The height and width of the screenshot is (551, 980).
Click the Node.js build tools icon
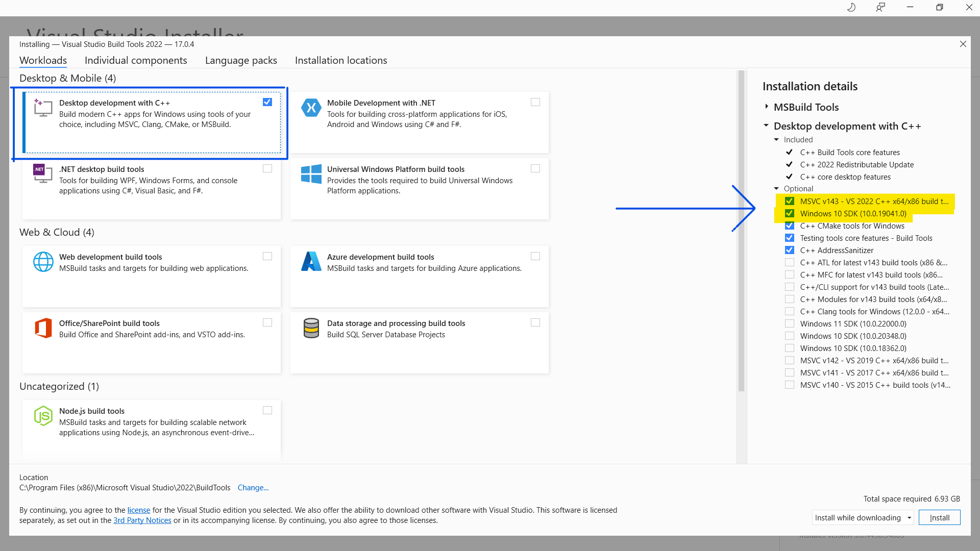click(x=43, y=416)
